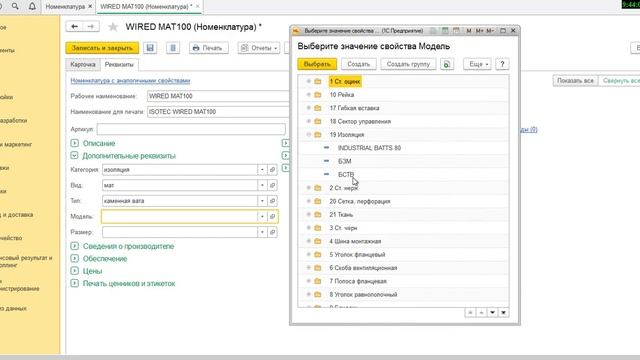The width and height of the screenshot is (640, 360).
Task: Select the INDUSTRIAL BATTS 80 item
Action: (x=369, y=148)
